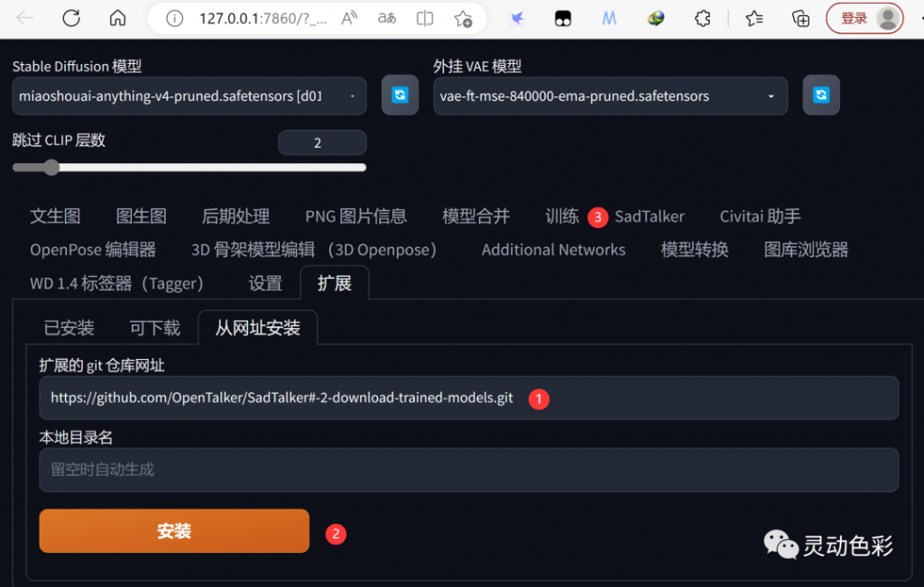Screen dimensions: 924x587
Task: Select the 扩展 extensions tab
Action: (x=335, y=283)
